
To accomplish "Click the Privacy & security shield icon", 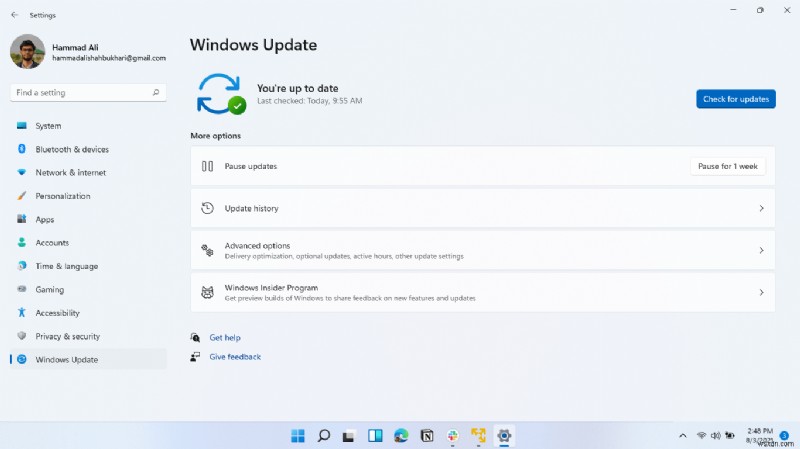I will click(x=21, y=336).
